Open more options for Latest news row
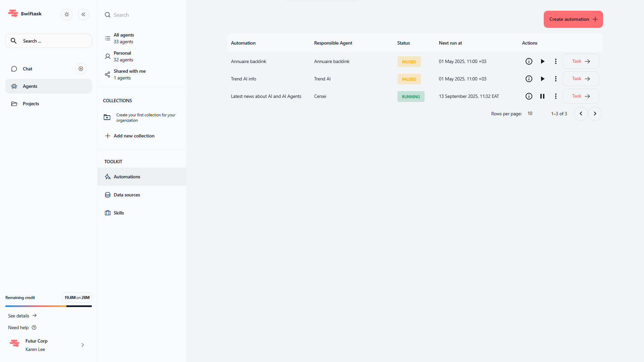The image size is (644, 362). pyautogui.click(x=555, y=96)
